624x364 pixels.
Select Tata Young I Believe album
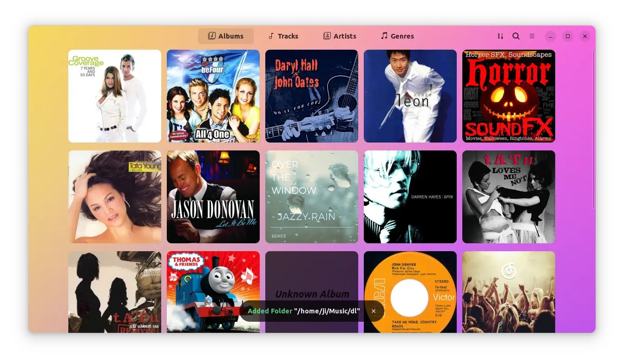[115, 197]
